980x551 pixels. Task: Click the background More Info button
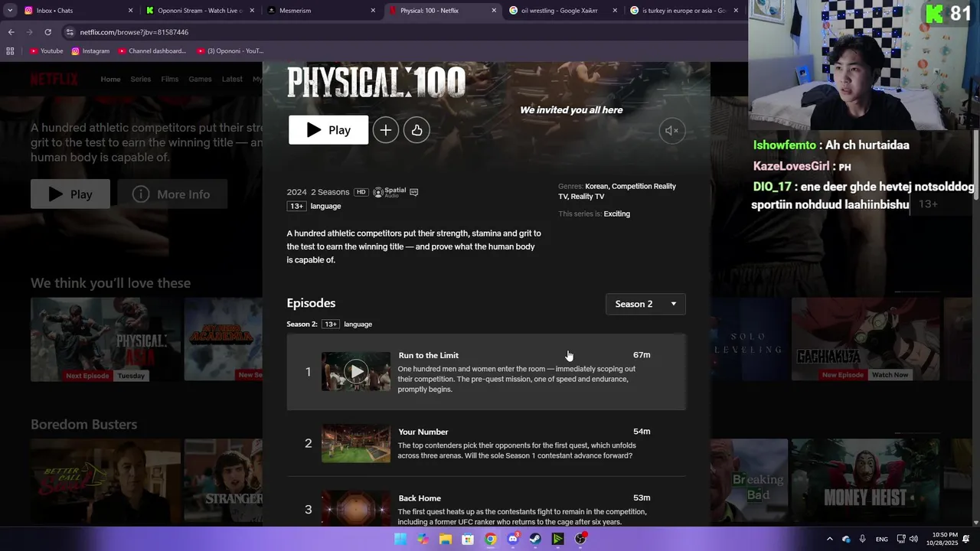tap(172, 194)
